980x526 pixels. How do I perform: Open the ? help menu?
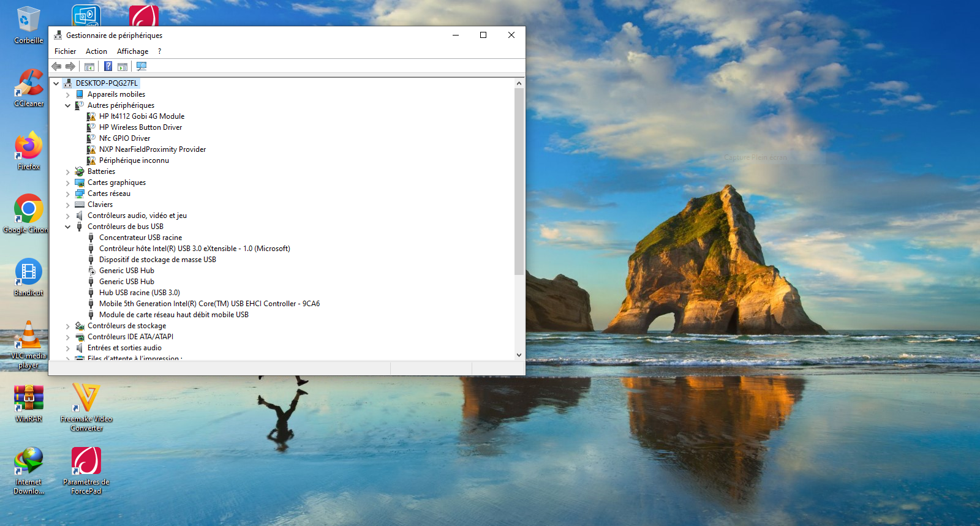tap(159, 51)
